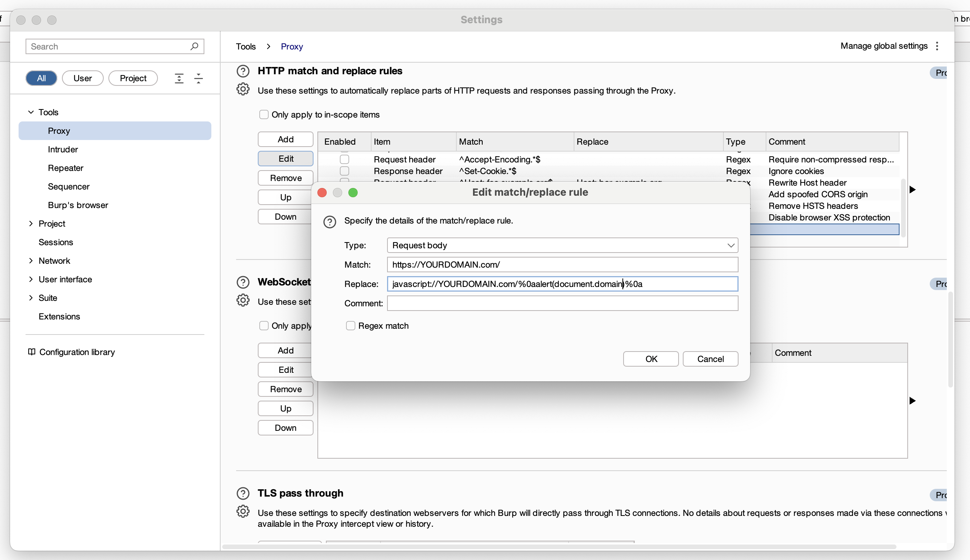
Task: Click the help icon beside HTTP match and replace rules
Action: coord(243,71)
